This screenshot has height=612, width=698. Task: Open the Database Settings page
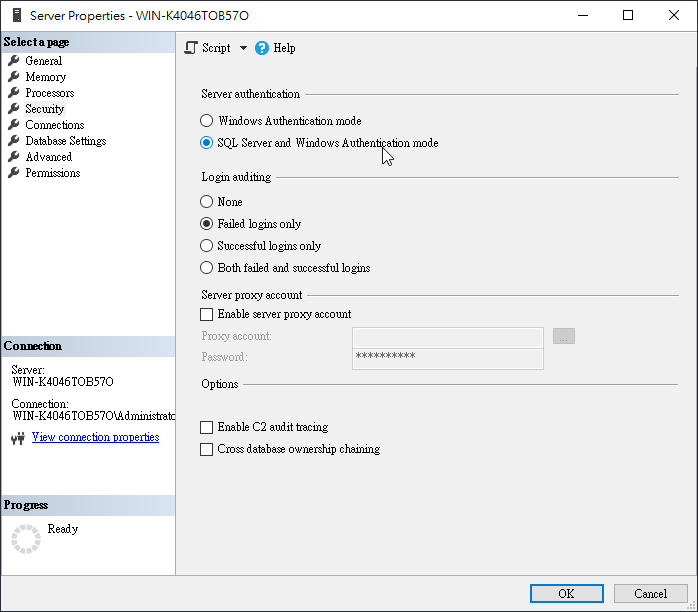click(x=65, y=141)
